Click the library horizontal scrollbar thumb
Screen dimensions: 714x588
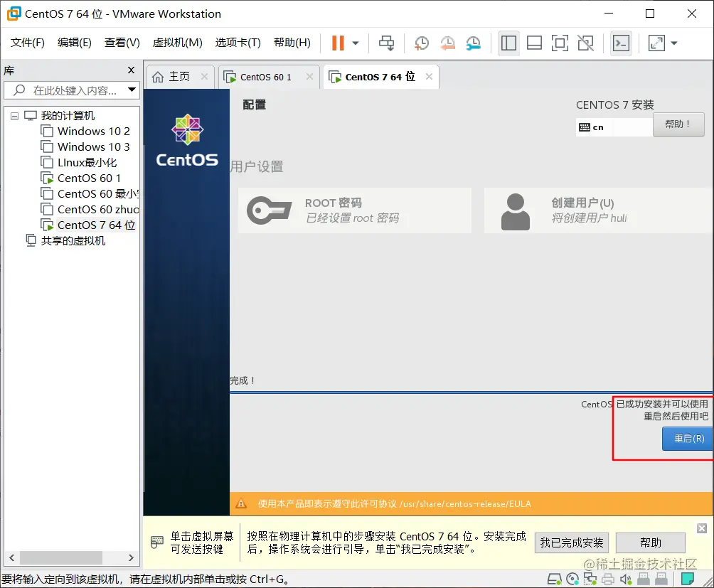(61, 557)
